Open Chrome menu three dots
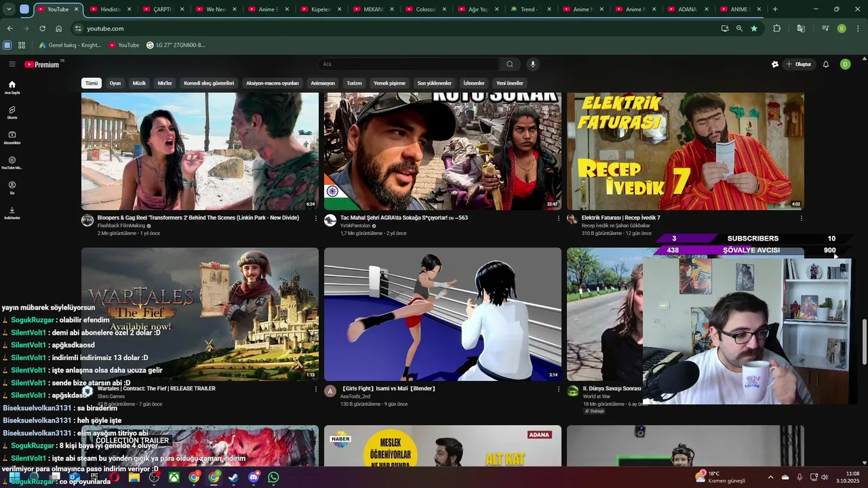This screenshot has width=868, height=488. pos(859,28)
